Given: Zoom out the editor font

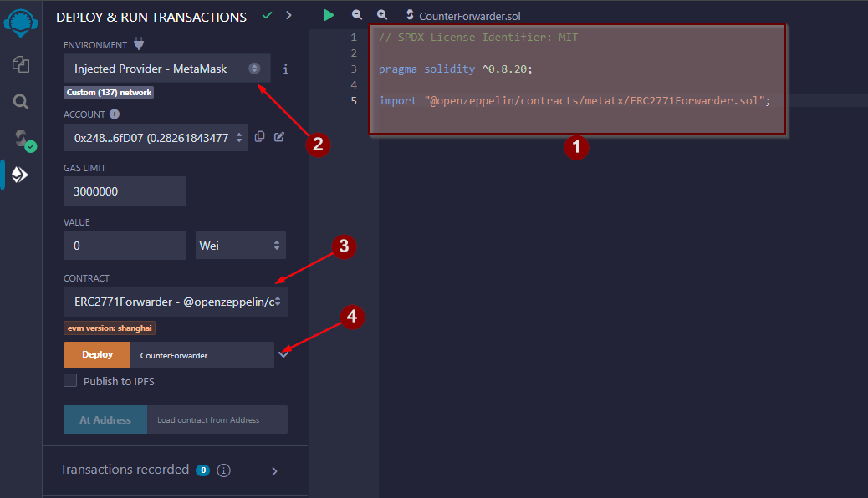Looking at the screenshot, I should pyautogui.click(x=357, y=15).
